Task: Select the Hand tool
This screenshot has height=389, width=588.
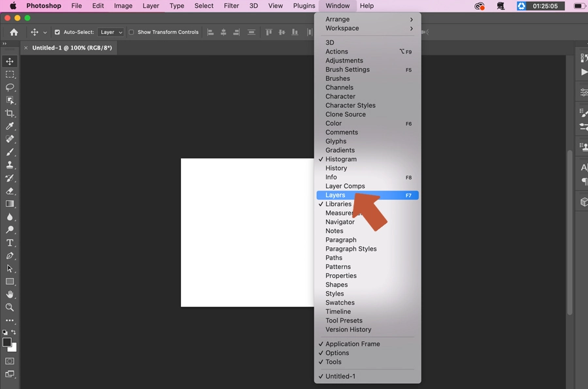Action: tap(10, 294)
